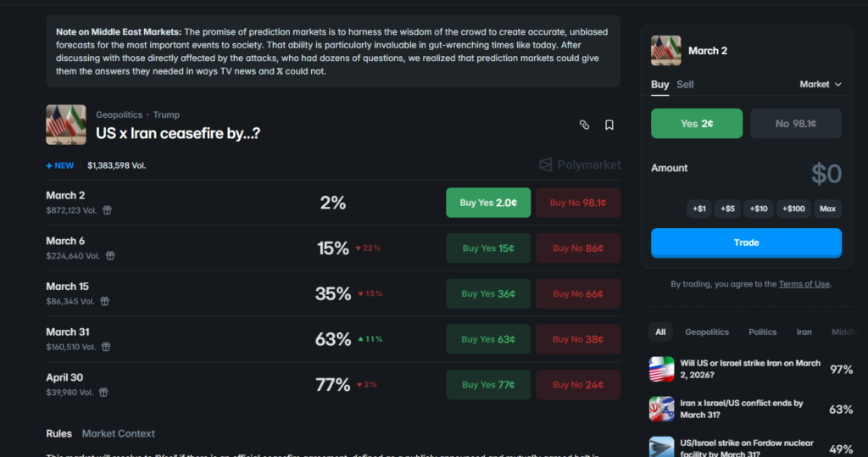
Task: Click the US Iran flags market thumbnail
Action: coord(66,125)
